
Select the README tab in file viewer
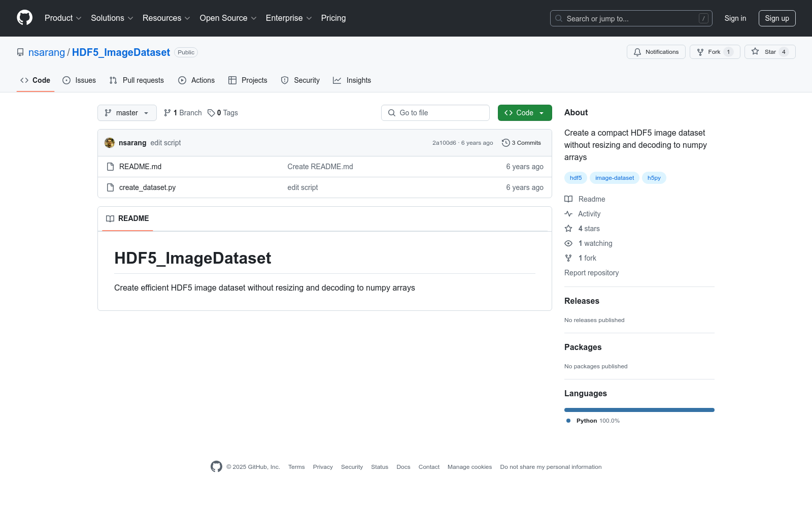pos(127,218)
